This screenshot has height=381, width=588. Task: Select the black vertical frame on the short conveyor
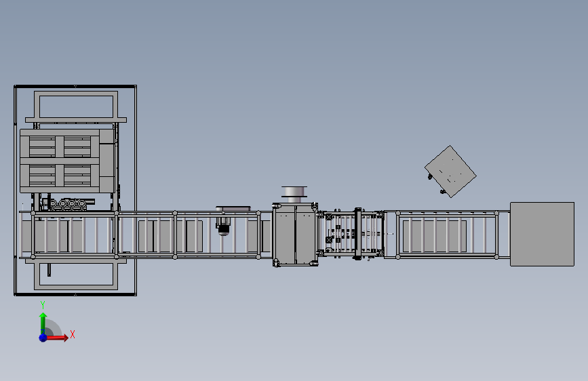click(357, 234)
